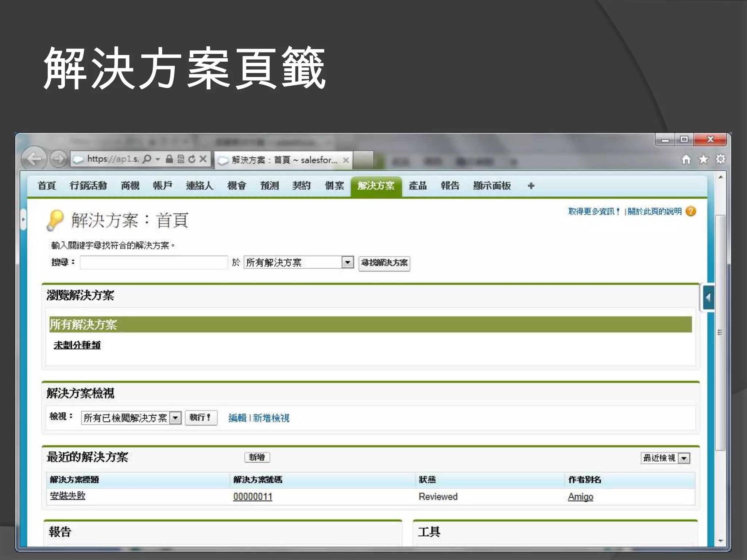This screenshot has height=560, width=747.
Task: Open the 所有解決方案 search scope dropdown
Action: (299, 262)
